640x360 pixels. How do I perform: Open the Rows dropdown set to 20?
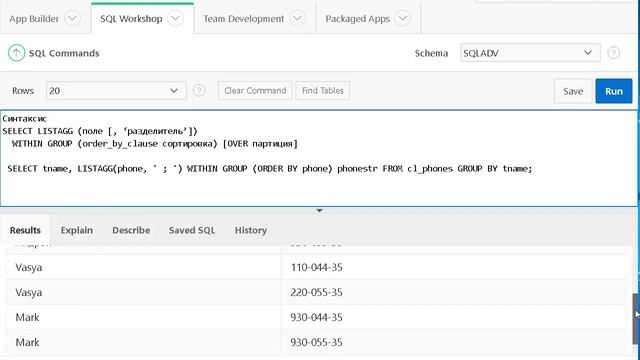[116, 90]
